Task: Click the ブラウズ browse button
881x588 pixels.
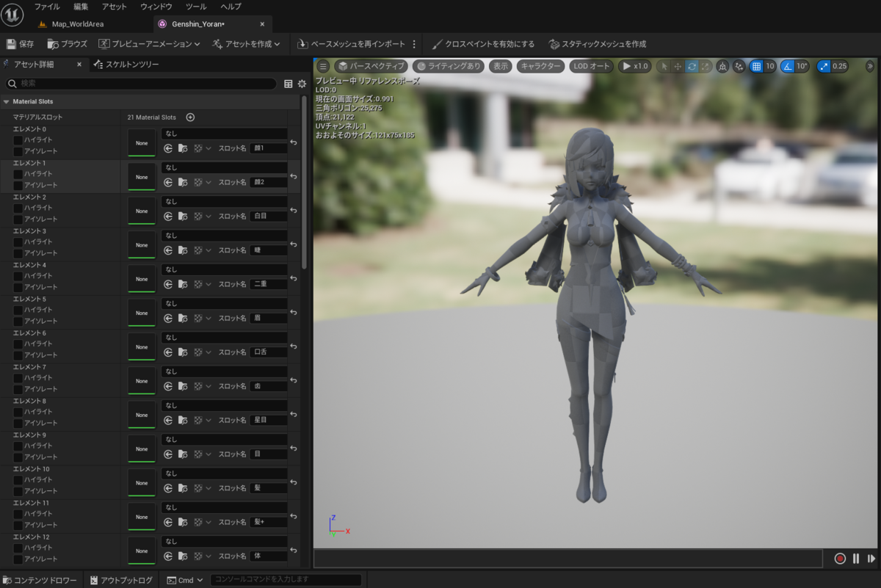Action: [x=67, y=44]
